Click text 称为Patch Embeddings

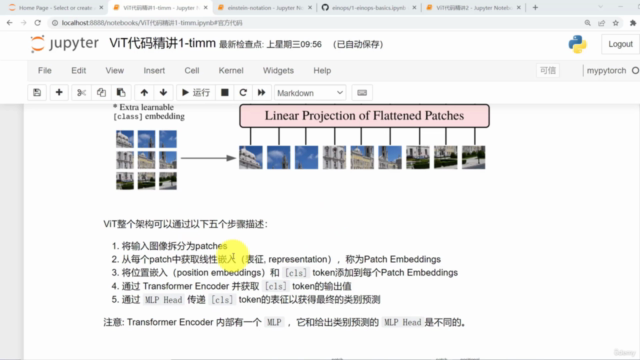point(393,259)
